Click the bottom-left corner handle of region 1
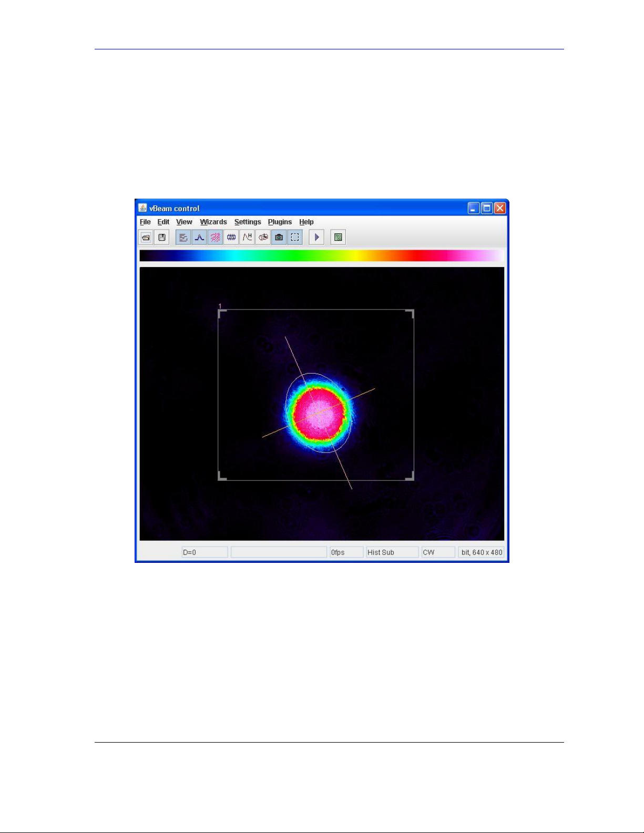The image size is (644, 833). pos(222,476)
